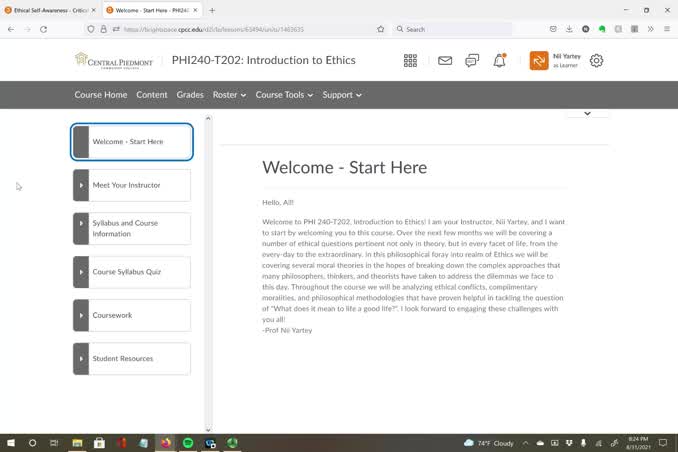The image size is (678, 452).
Task: Expand the Roster dropdown menu
Action: tap(230, 95)
